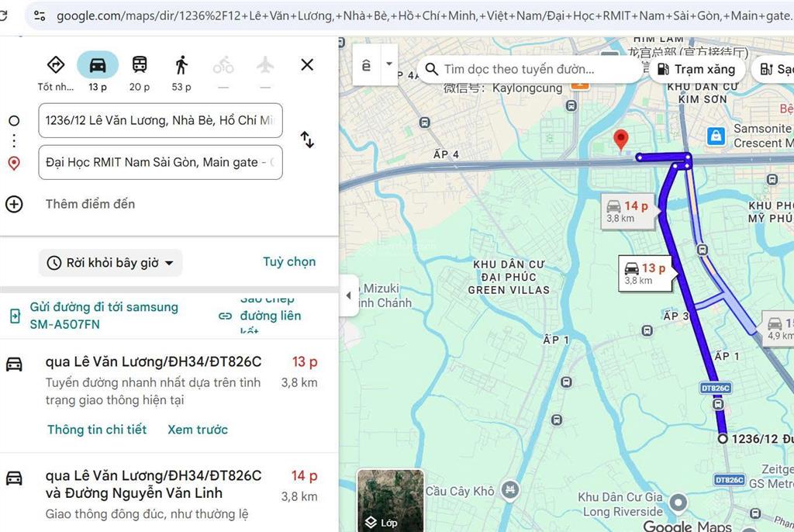Click the 'ê' input tool button
794x532 pixels.
(366, 65)
